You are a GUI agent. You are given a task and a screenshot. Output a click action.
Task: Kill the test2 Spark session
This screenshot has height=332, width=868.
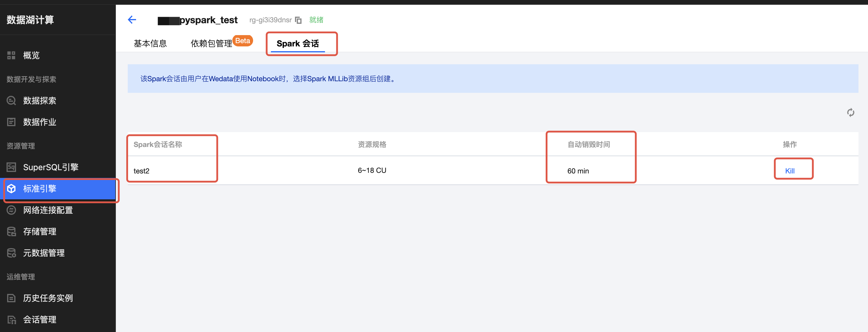pos(790,171)
